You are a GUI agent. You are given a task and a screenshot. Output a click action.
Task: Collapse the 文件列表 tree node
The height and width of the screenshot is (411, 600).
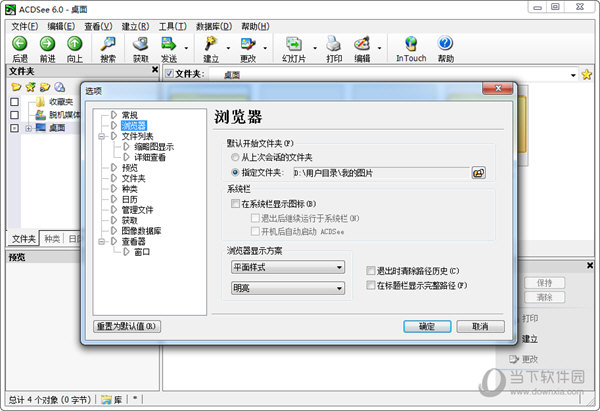tap(101, 136)
